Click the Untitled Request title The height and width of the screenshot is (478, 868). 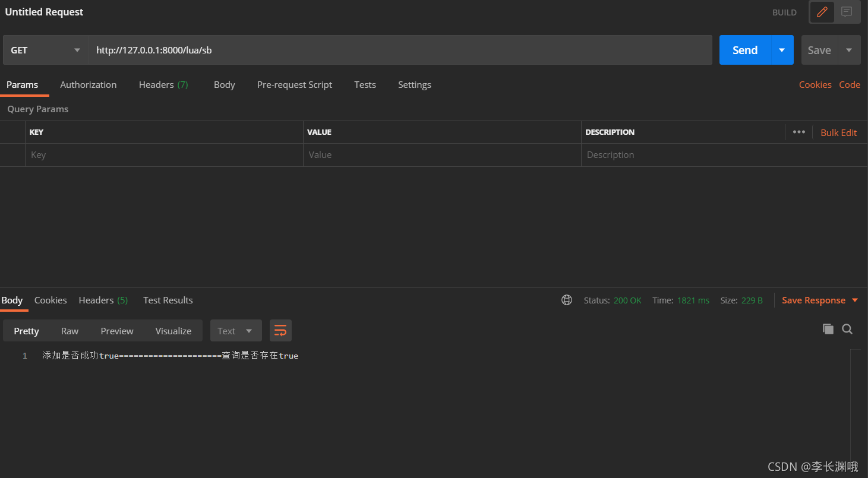tap(45, 12)
